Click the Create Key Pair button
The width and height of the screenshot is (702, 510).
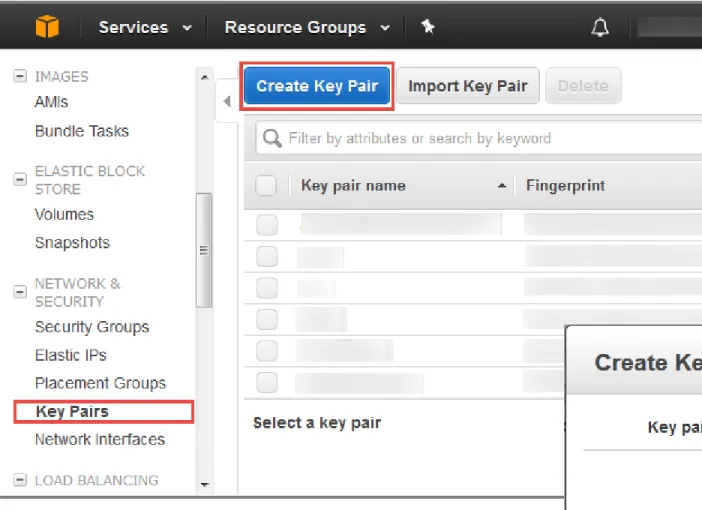pyautogui.click(x=317, y=86)
